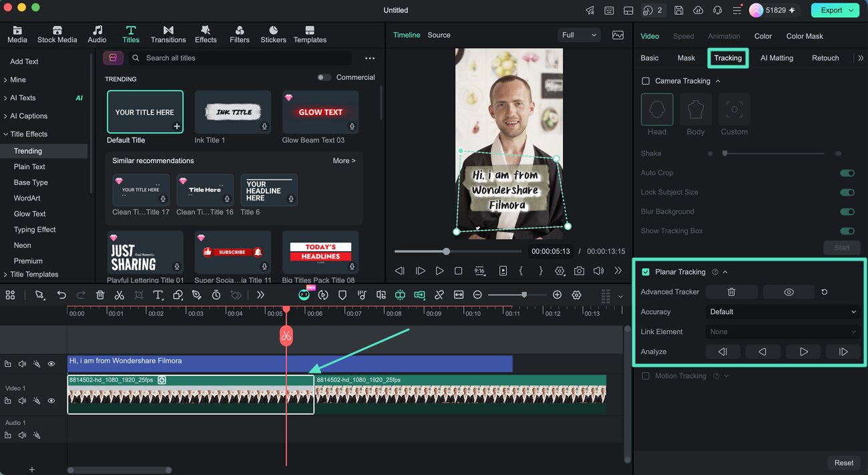The image size is (868, 475).
Task: Open More similar recommendations
Action: (x=344, y=161)
